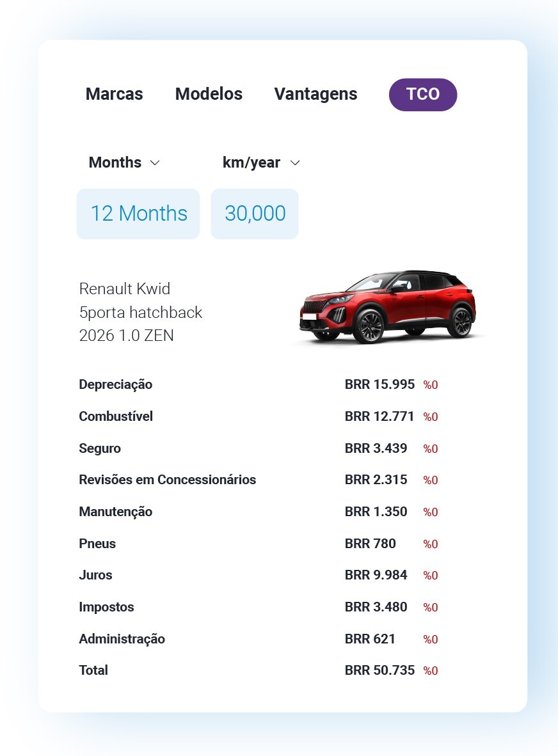The width and height of the screenshot is (558, 756).
Task: Switch to the Modelos tab
Action: click(209, 94)
